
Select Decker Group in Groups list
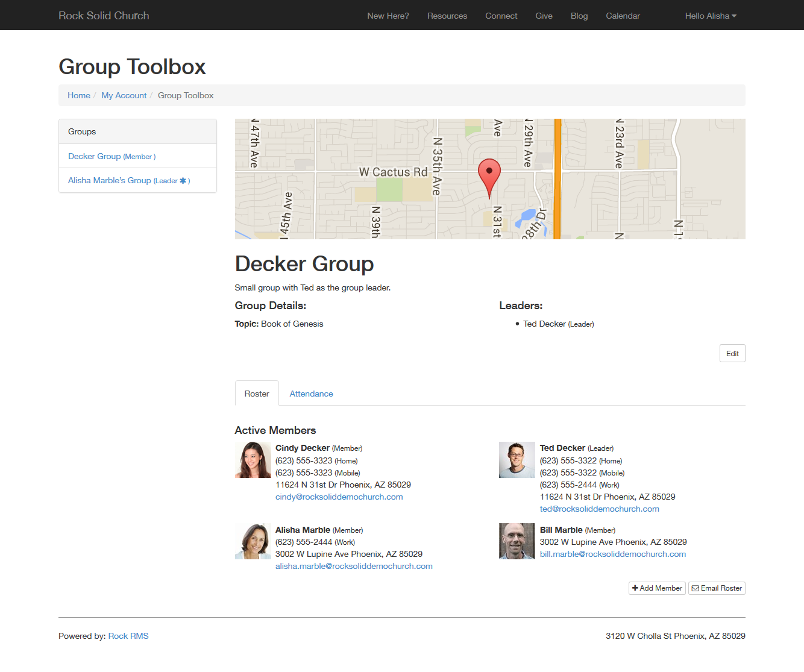coord(95,156)
